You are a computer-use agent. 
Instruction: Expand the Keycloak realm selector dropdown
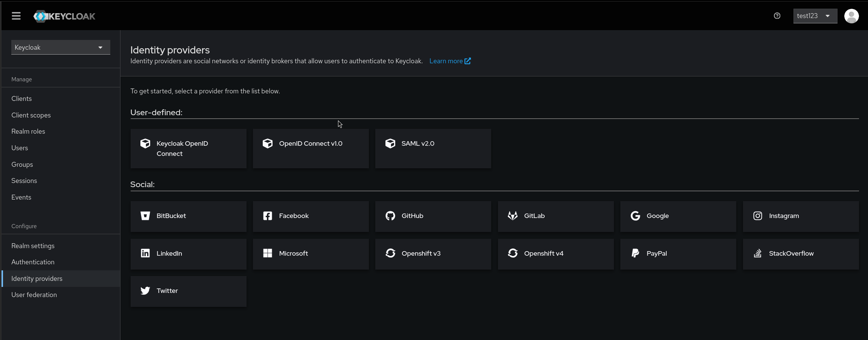pyautogui.click(x=61, y=47)
